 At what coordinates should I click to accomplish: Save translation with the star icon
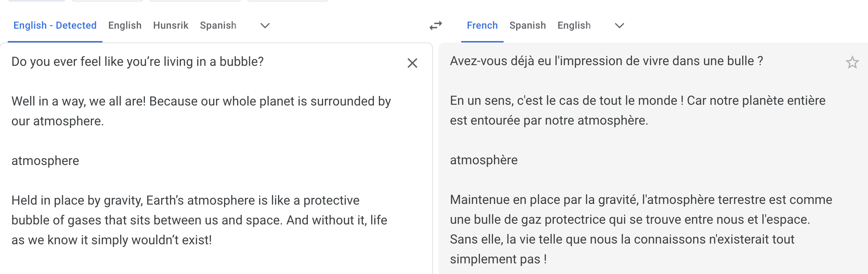click(852, 62)
